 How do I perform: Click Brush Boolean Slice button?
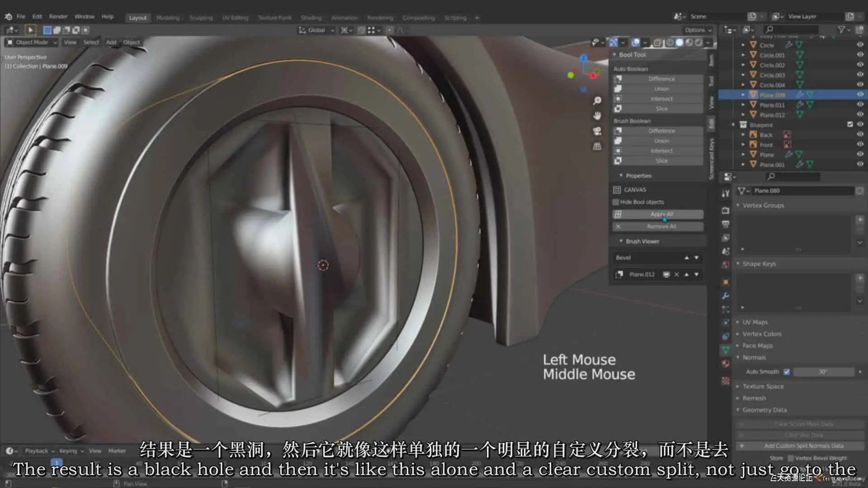661,161
